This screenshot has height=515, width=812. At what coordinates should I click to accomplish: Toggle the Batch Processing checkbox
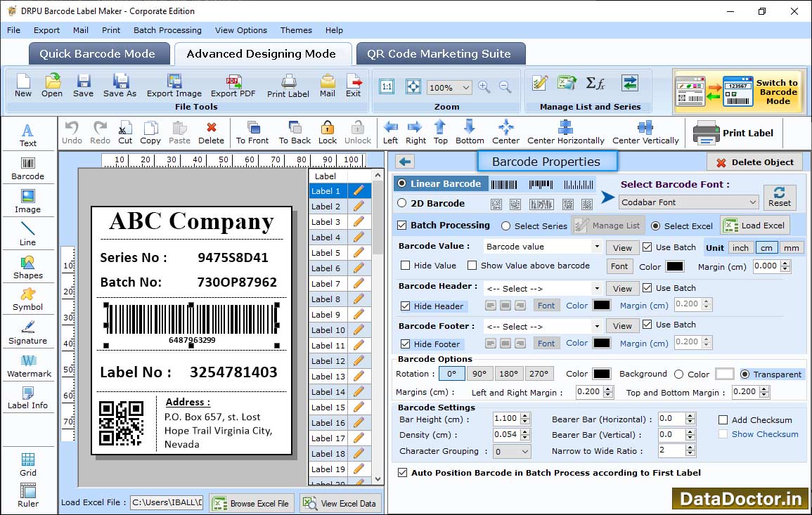[402, 225]
